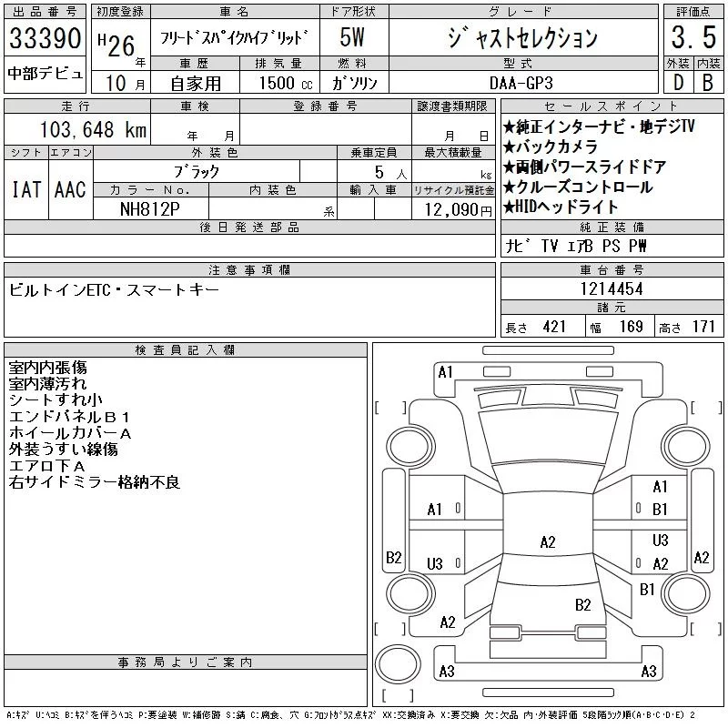Click ★クルーズコントロール sales point
728x728 pixels.
pyautogui.click(x=578, y=187)
